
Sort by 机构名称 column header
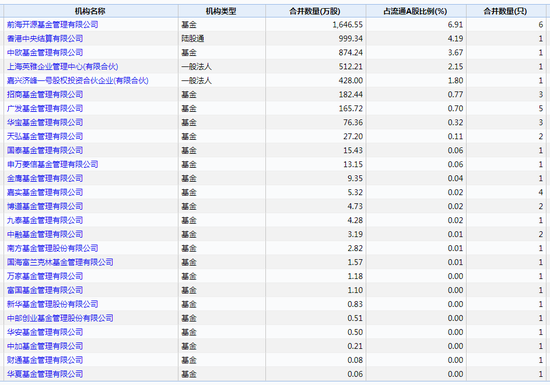(90, 11)
